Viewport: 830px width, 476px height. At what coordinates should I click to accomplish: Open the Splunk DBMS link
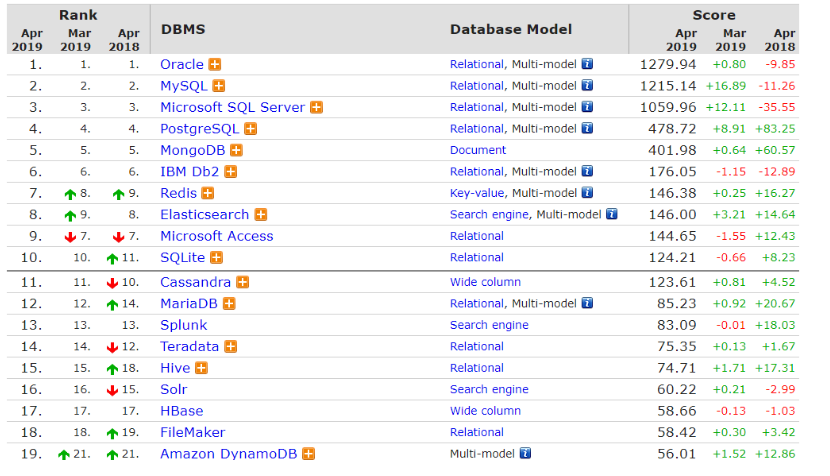pos(184,325)
